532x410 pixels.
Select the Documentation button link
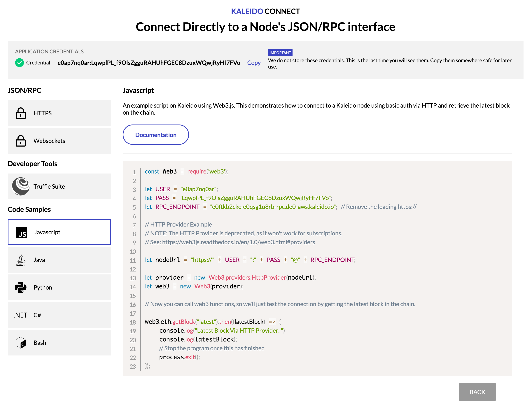[x=156, y=135]
